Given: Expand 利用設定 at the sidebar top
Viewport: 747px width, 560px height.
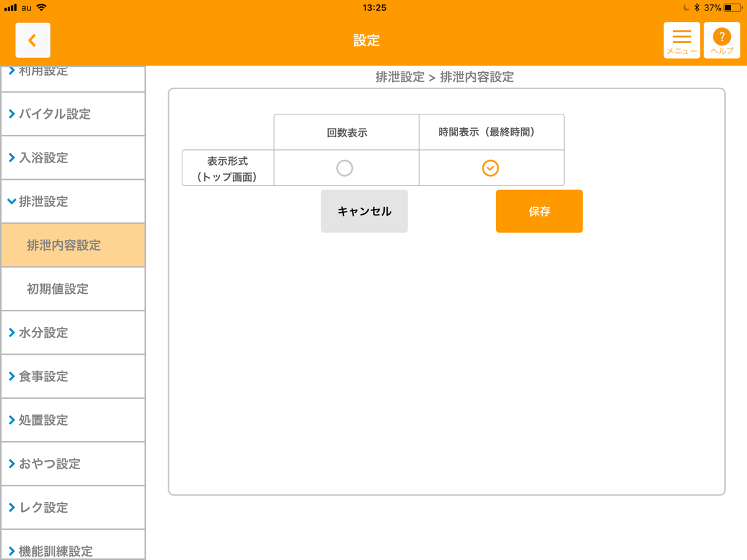Looking at the screenshot, I should 73,78.
